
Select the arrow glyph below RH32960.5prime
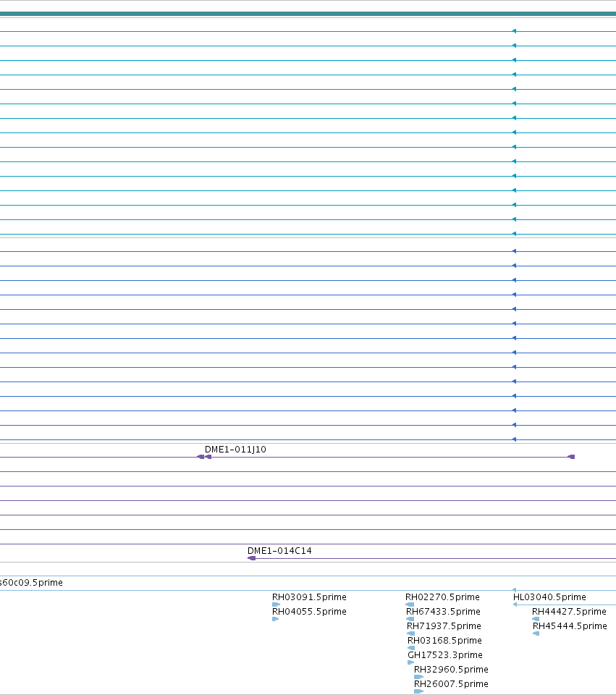pos(419,677)
